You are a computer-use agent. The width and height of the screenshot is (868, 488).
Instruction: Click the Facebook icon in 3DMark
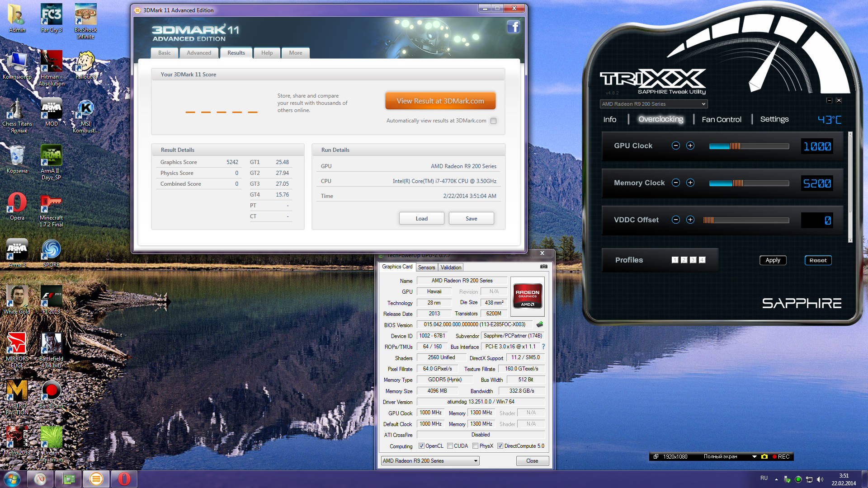point(513,27)
